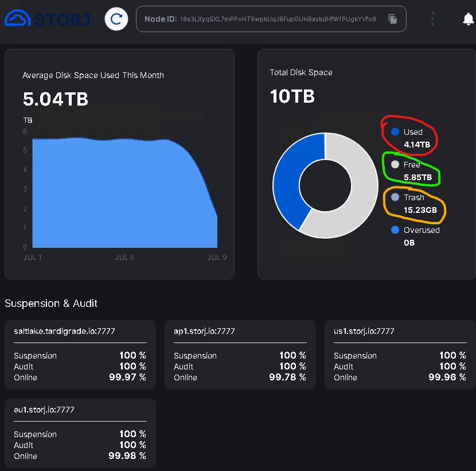The height and width of the screenshot is (471, 476).
Task: Copy the Node ID with the clipboard icon
Action: click(x=393, y=19)
